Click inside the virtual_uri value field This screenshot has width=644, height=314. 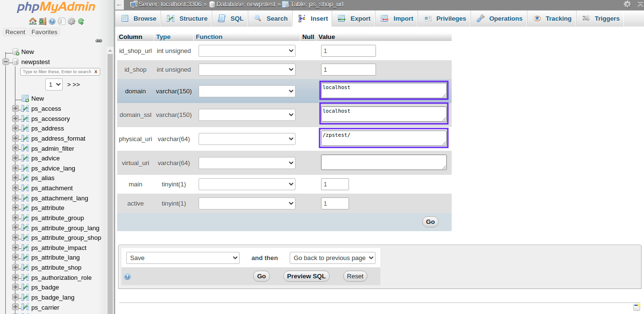click(383, 162)
